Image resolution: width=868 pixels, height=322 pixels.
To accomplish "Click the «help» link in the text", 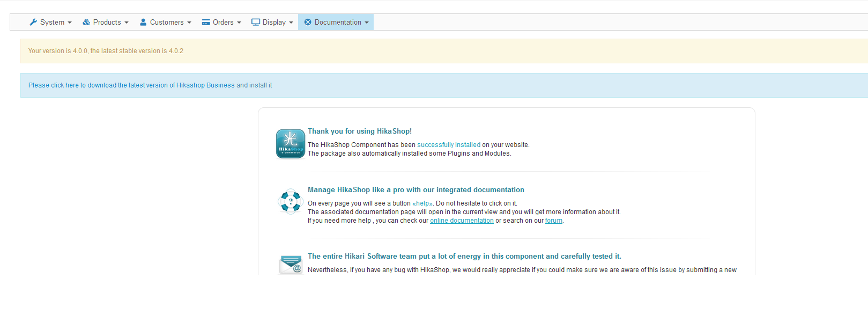I will (422, 203).
